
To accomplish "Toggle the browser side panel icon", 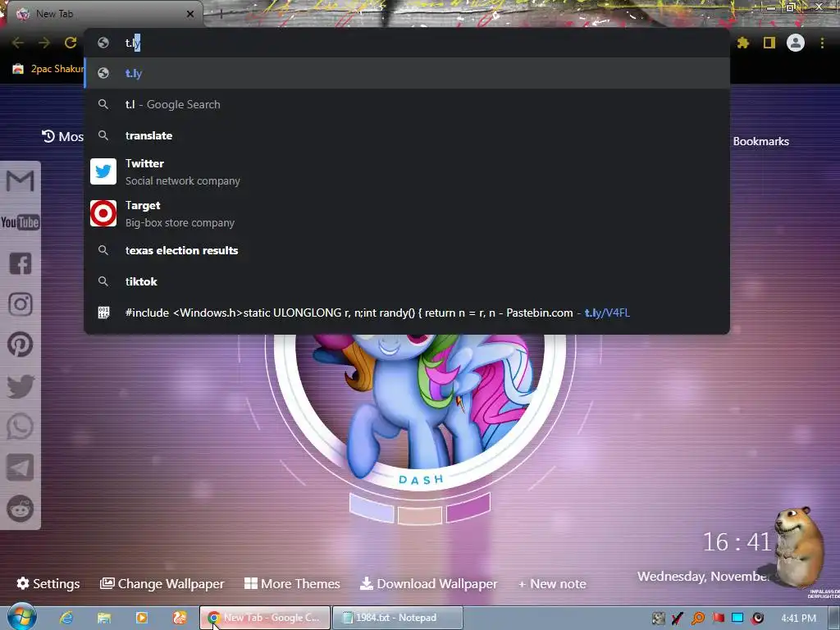I will [x=769, y=43].
